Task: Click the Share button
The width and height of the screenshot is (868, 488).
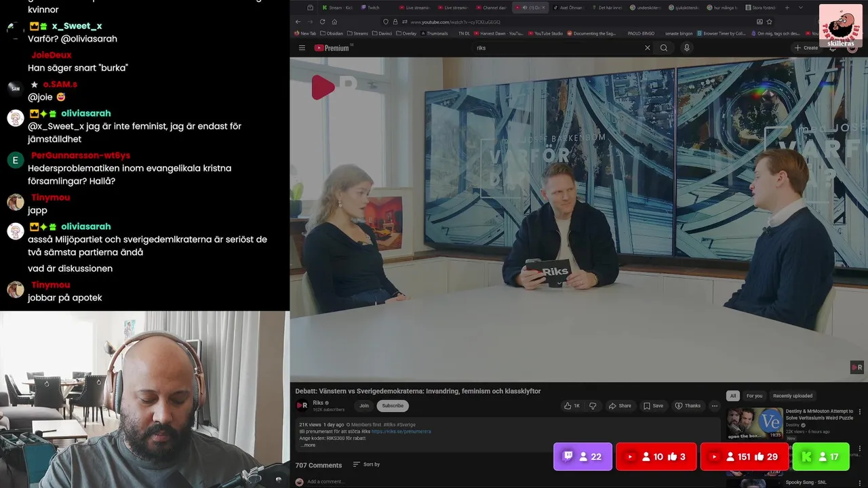Action: [x=620, y=406]
